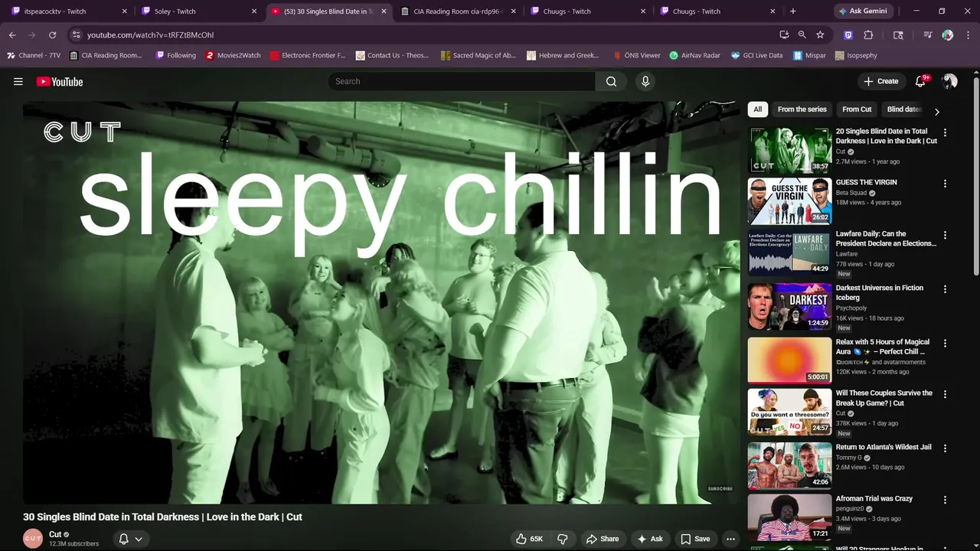Dislike the video with the thumbs down icon
Viewport: 980px width, 551px height.
pos(562,539)
